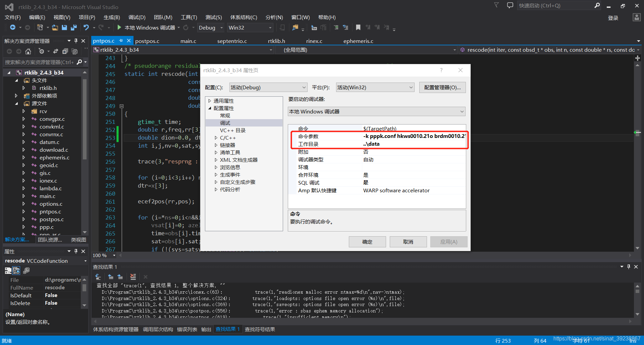Click the comment-out lines toolbar icon
The height and width of the screenshot is (345, 644).
click(x=336, y=28)
